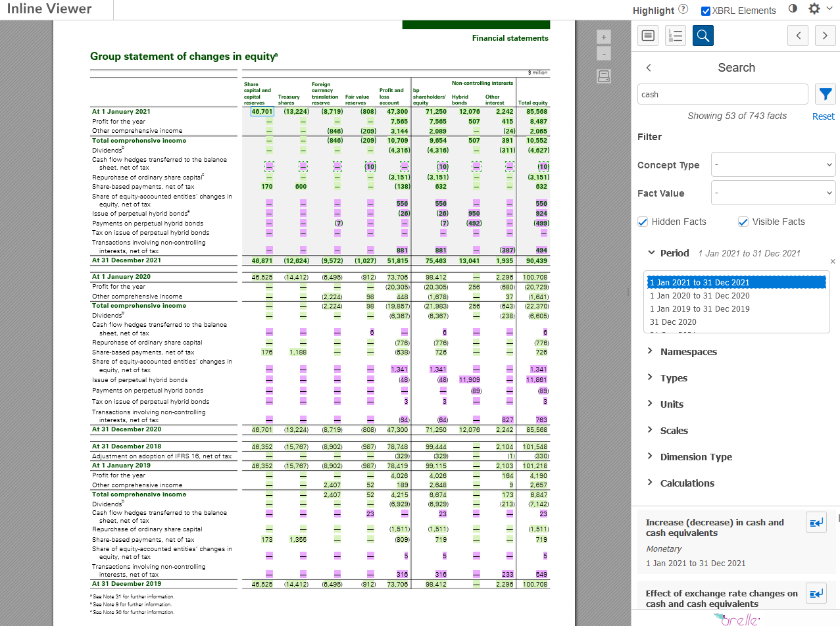Open the Fact Value dropdown
The width and height of the screenshot is (840, 626).
coord(773,193)
